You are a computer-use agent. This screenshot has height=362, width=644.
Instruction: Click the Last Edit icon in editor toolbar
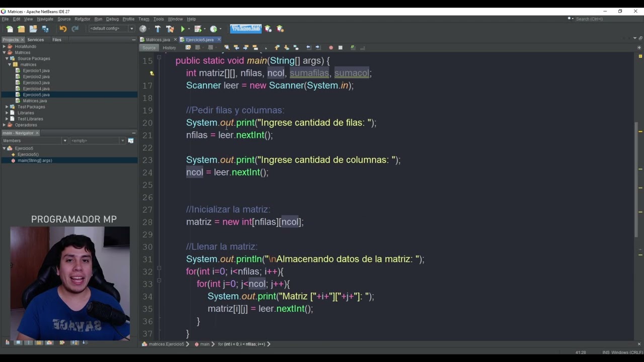pyautogui.click(x=188, y=48)
